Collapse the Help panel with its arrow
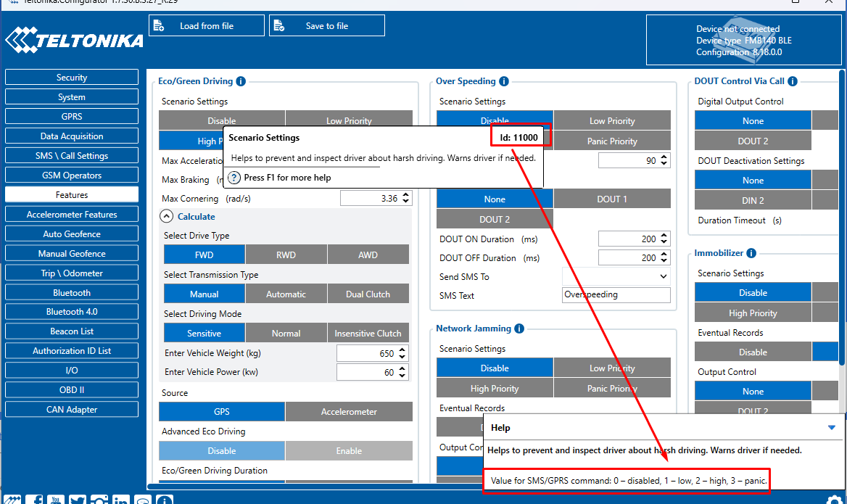This screenshot has height=504, width=847. pyautogui.click(x=831, y=428)
